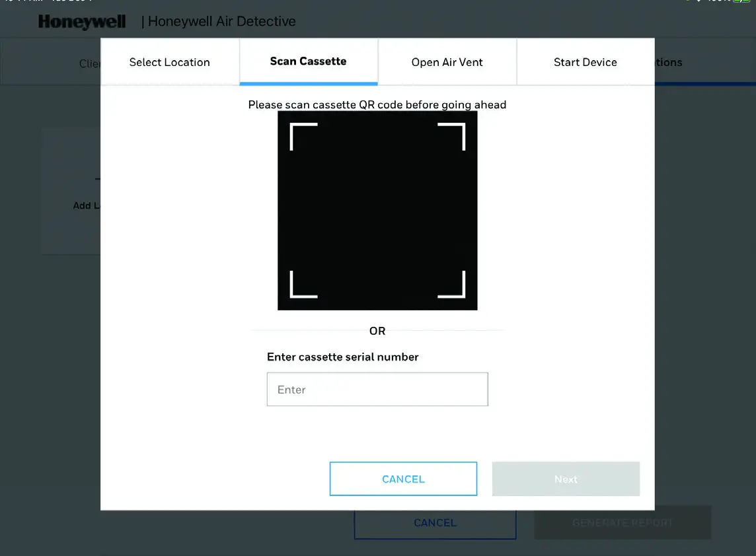756x556 pixels.
Task: Select the Scan Cassette tab
Action: (x=309, y=61)
